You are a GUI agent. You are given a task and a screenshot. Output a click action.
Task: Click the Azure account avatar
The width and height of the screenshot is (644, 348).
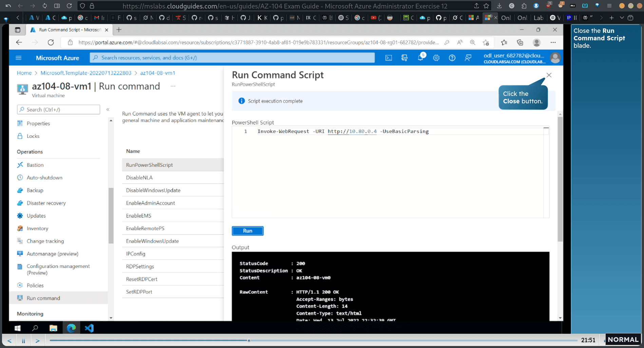coord(555,58)
